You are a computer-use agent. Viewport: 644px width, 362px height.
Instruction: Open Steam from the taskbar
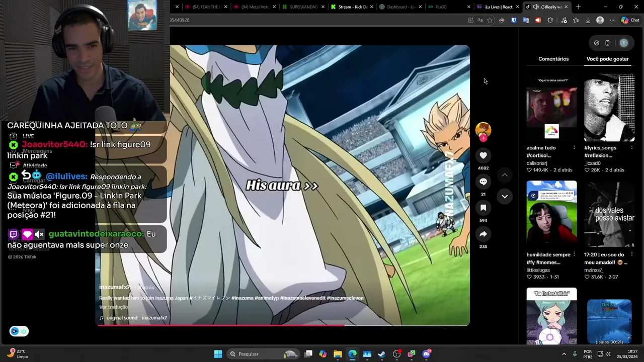tap(382, 354)
